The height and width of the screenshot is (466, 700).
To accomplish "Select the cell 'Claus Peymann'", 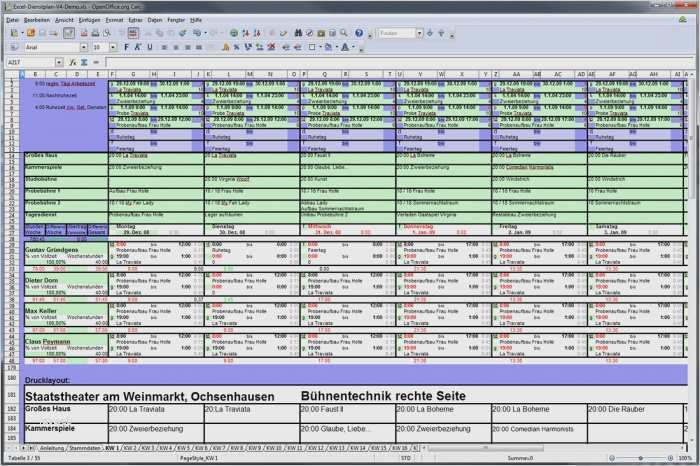I will click(x=66, y=341).
